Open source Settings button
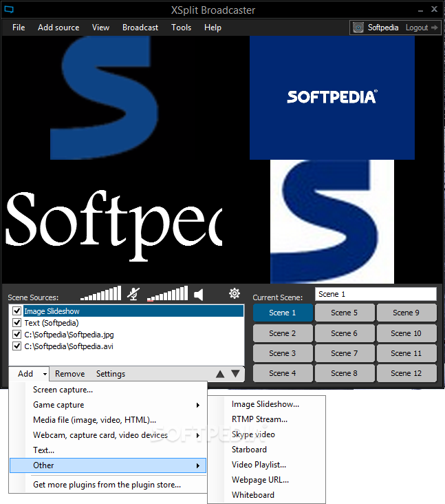The height and width of the screenshot is (504, 445). click(111, 374)
